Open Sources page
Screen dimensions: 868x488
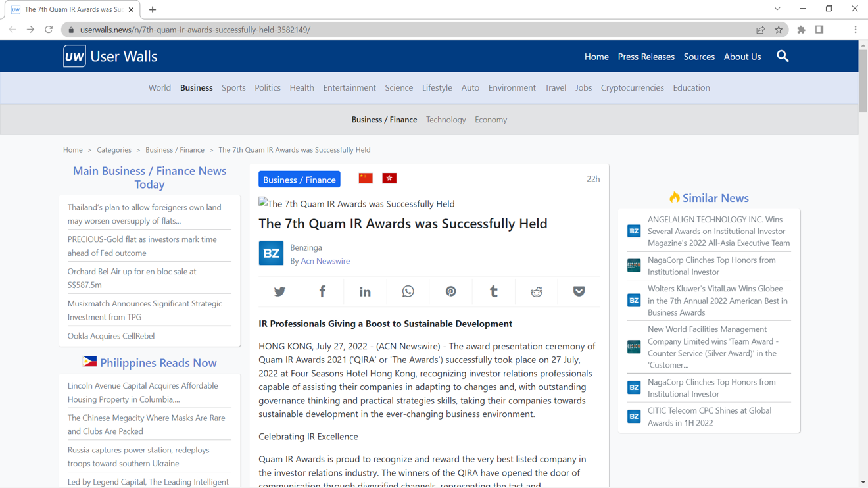coord(699,57)
